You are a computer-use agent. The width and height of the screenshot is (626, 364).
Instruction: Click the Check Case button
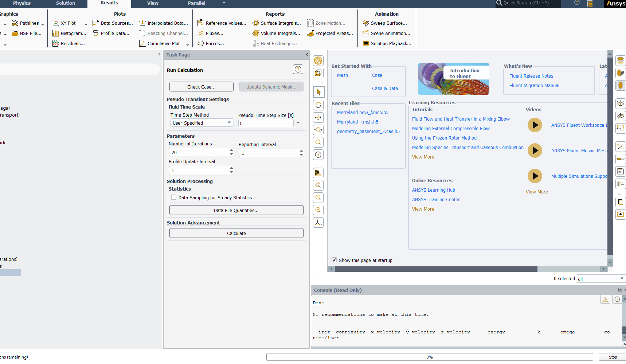(202, 87)
